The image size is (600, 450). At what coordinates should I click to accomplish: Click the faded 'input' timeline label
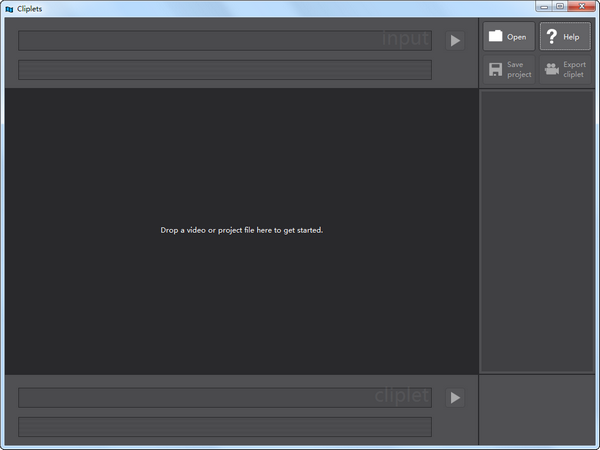point(405,39)
